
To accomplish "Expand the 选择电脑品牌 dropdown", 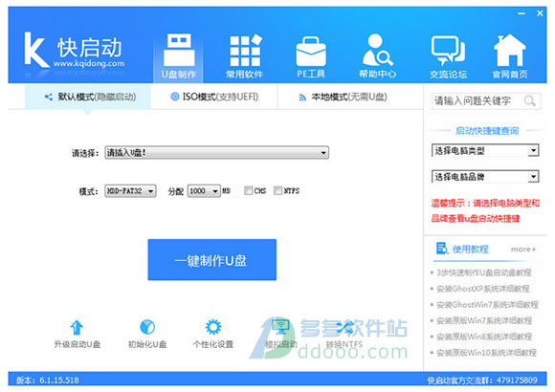I will (x=485, y=177).
